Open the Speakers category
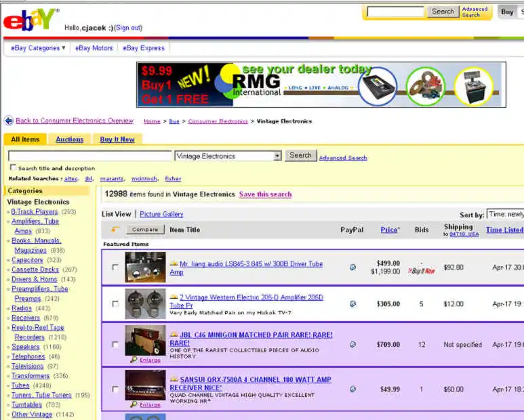Screen dimensions: 524x420 (x=25, y=347)
